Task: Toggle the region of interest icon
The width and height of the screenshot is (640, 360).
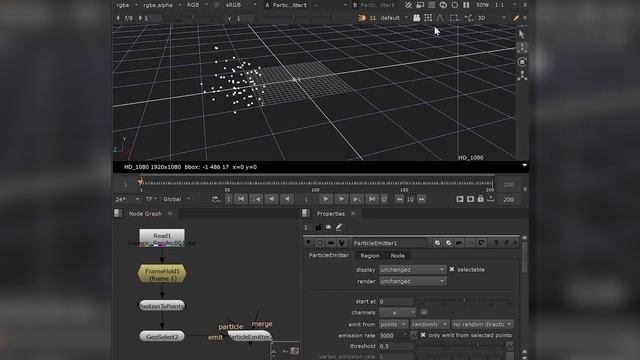Action: tap(454, 5)
